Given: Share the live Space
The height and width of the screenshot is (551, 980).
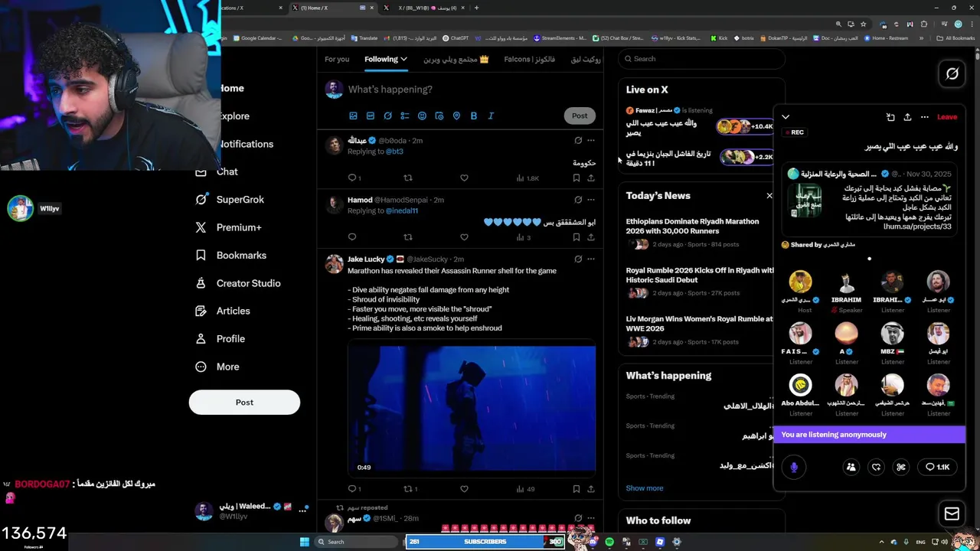Looking at the screenshot, I should tap(907, 117).
